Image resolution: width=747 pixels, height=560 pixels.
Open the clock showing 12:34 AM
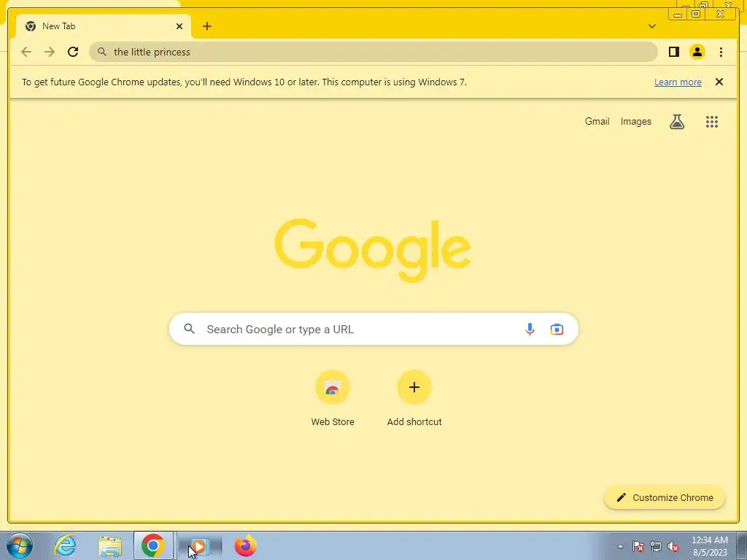coord(709,546)
